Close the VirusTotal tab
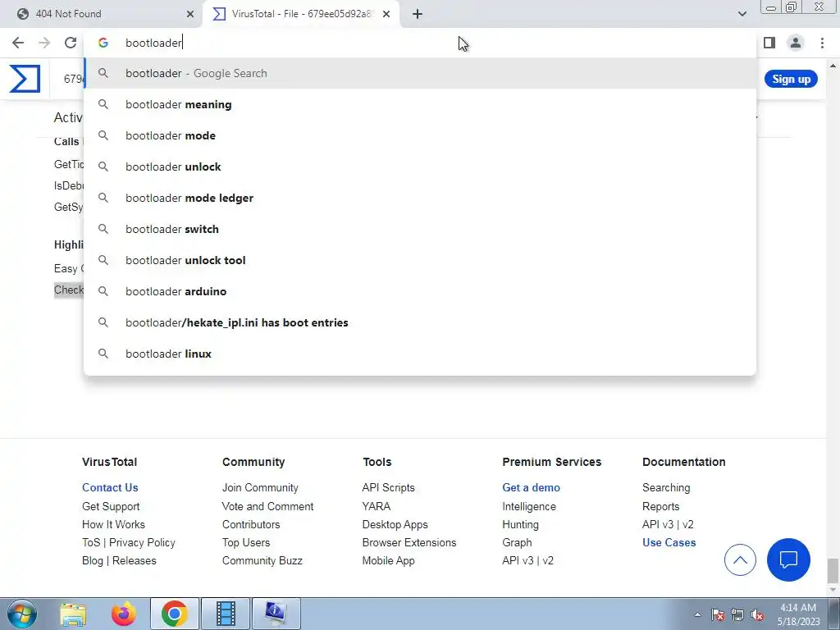The width and height of the screenshot is (840, 630). (386, 14)
